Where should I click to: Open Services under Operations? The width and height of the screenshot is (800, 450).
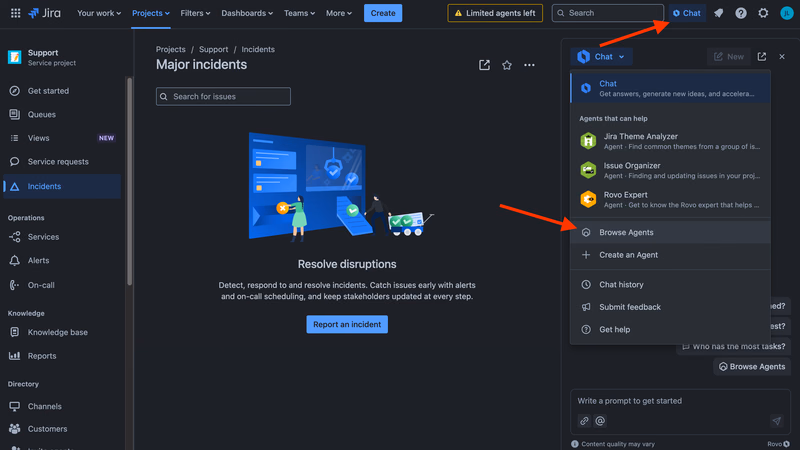pos(62,237)
